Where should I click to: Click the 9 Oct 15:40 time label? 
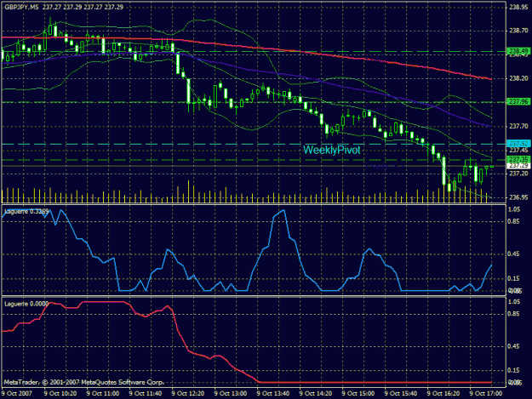pyautogui.click(x=401, y=393)
